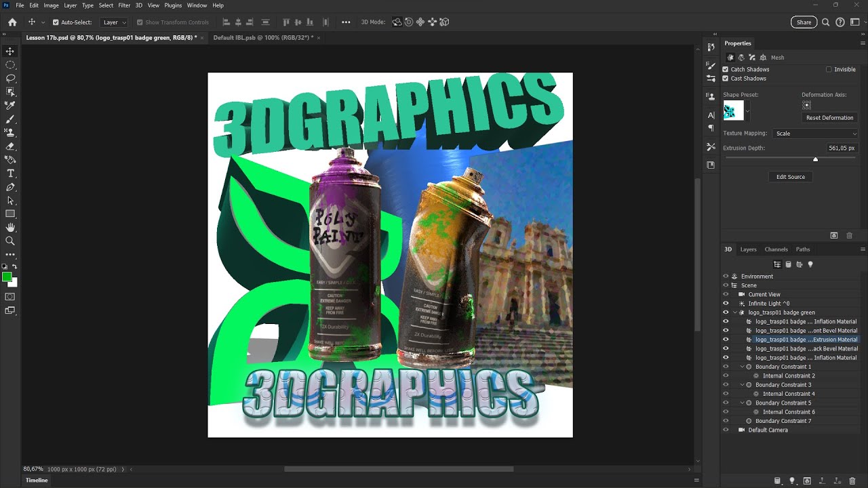Select the Eyedropper tool
Screen dimensions: 868x488
click(10, 106)
